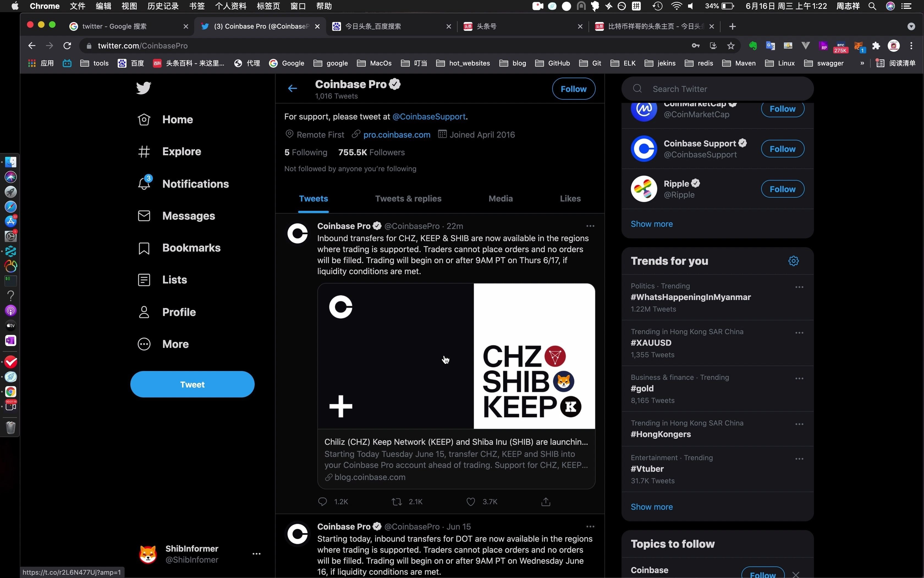The image size is (924, 578).
Task: Follow the Ripple account
Action: tap(782, 189)
